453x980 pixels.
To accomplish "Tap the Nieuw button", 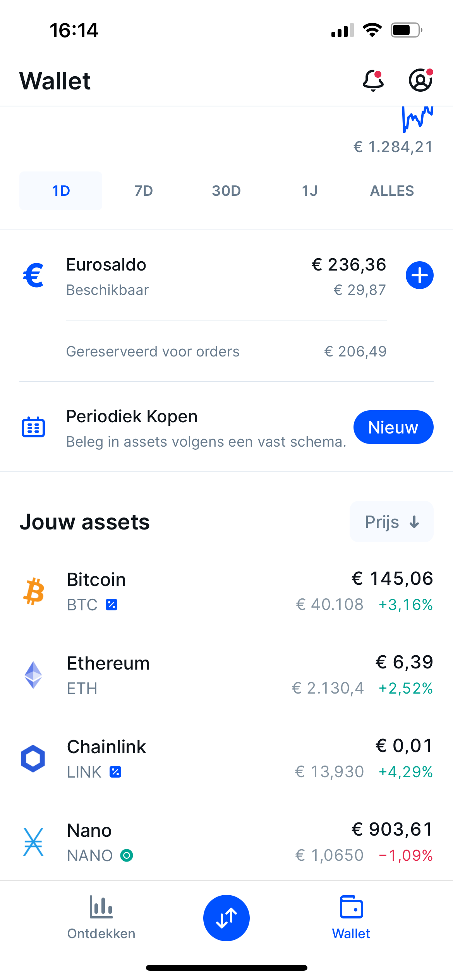I will point(393,427).
